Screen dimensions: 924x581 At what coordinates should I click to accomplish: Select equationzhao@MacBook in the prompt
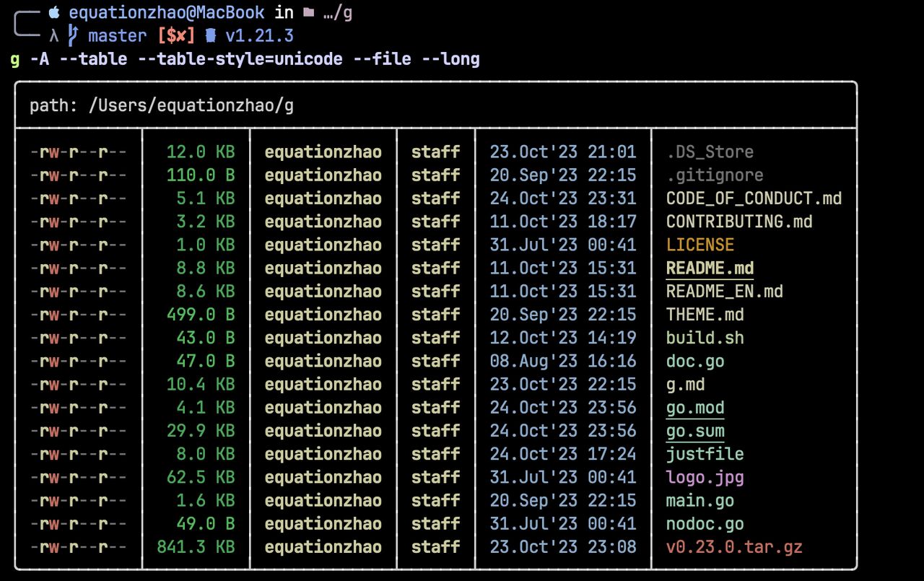(x=167, y=13)
